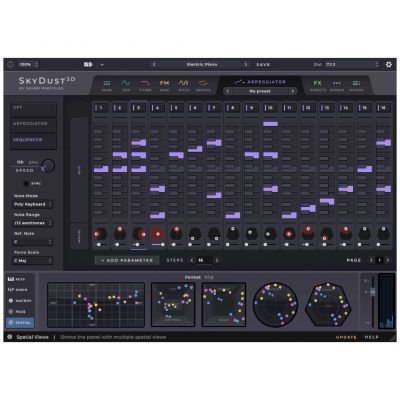Click the spatial knob under step 1
This screenshot has width=400, height=400.
click(100, 234)
